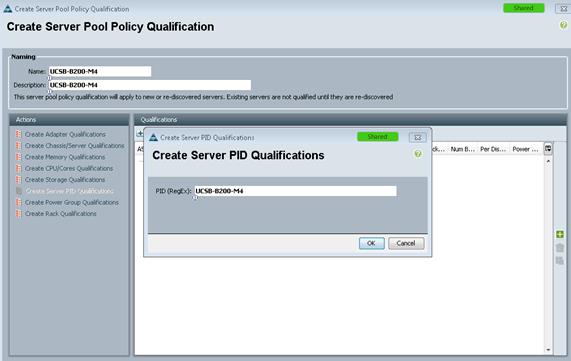Viewport: 571px width, 361px height.
Task: Click OK in the PID Qualifications dialog
Action: (x=371, y=243)
